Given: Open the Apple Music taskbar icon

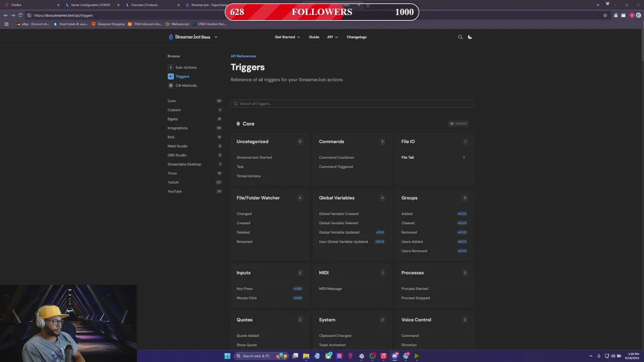Looking at the screenshot, I should tap(383, 356).
